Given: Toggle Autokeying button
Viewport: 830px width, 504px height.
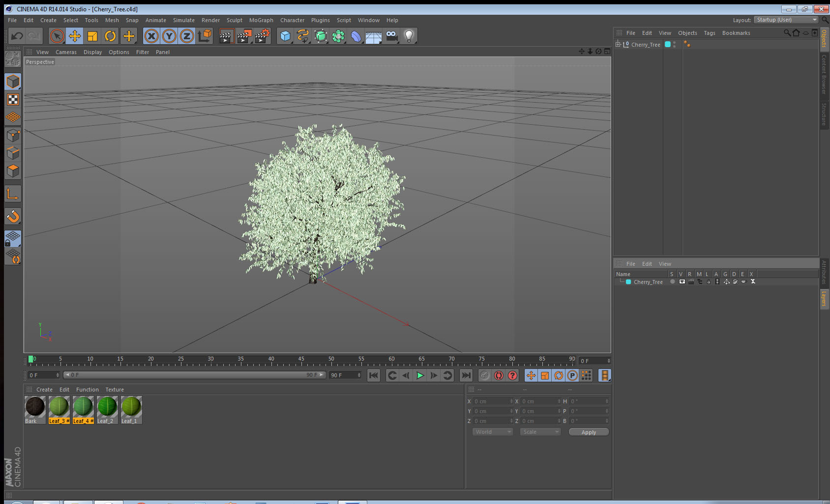Looking at the screenshot, I should tap(499, 375).
